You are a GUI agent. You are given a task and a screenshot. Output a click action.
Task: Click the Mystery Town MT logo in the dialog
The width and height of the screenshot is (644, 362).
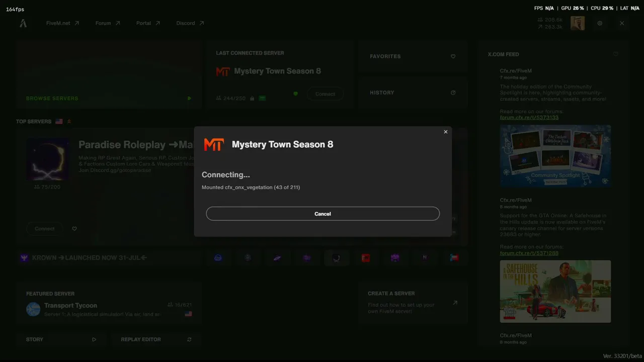[x=214, y=145]
